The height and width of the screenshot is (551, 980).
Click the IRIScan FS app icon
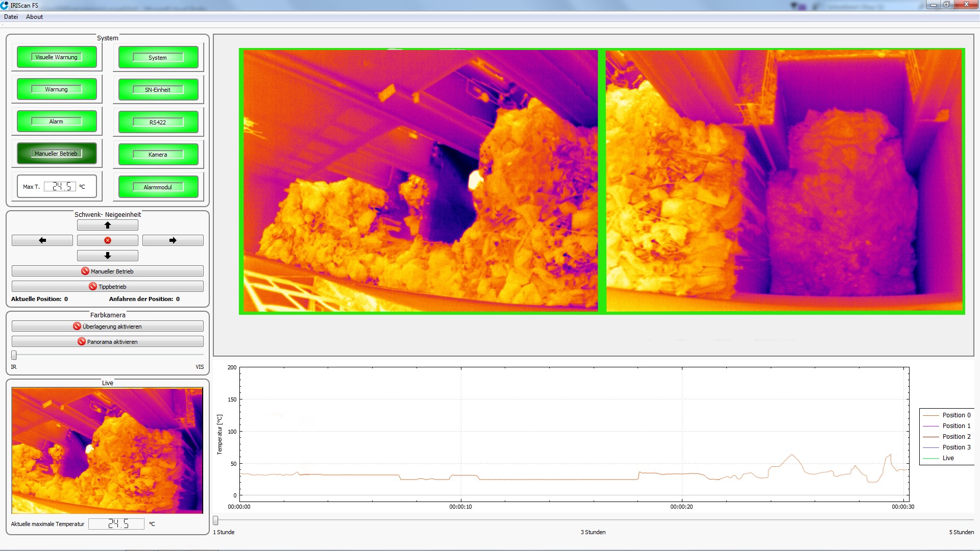5,5
